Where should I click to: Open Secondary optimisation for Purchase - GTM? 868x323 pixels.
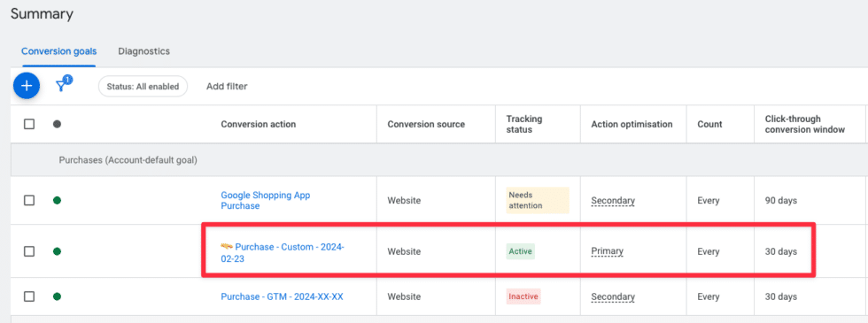[613, 296]
